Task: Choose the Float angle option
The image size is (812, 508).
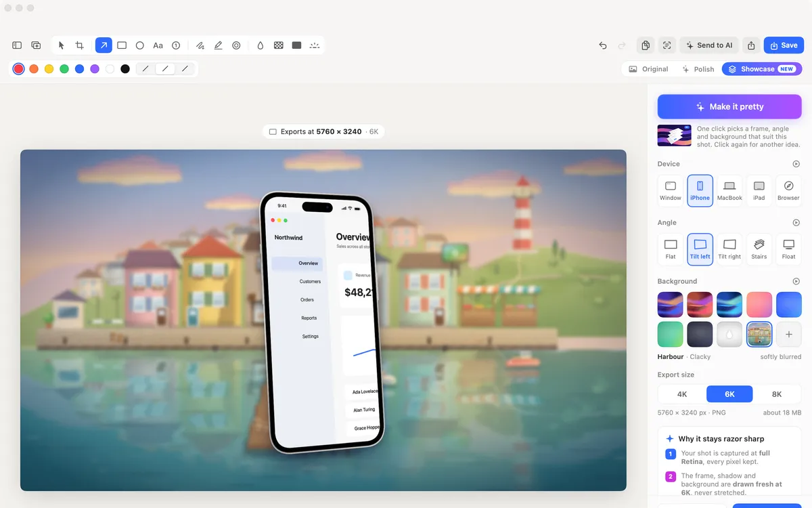Action: 789,249
